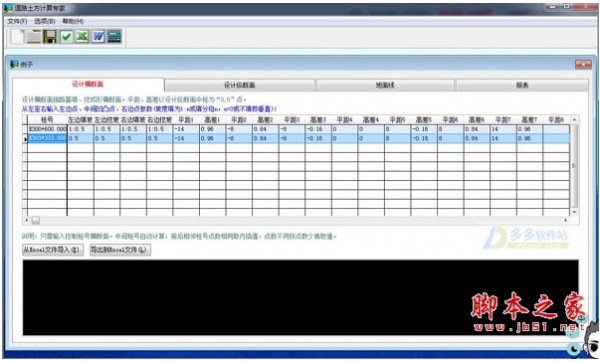Click the 桩号 column header

47,120
